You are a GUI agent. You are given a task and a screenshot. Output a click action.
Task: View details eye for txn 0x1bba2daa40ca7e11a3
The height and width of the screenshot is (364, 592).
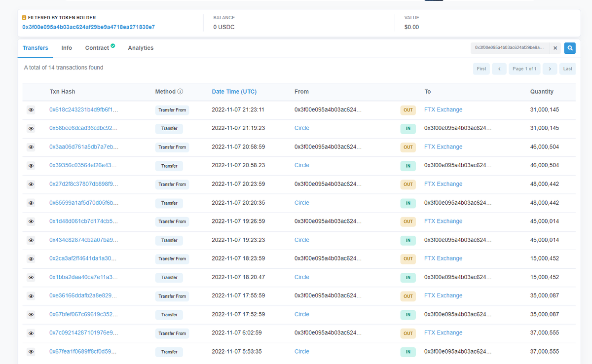31,278
